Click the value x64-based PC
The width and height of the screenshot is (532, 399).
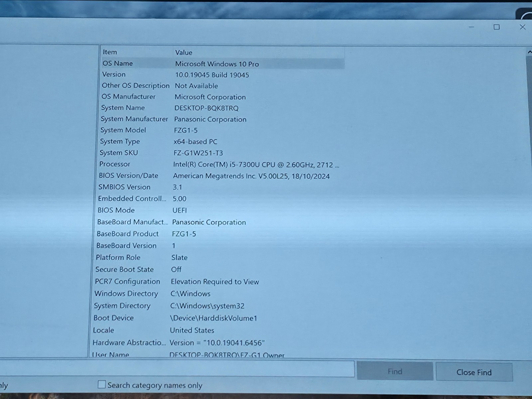point(196,142)
